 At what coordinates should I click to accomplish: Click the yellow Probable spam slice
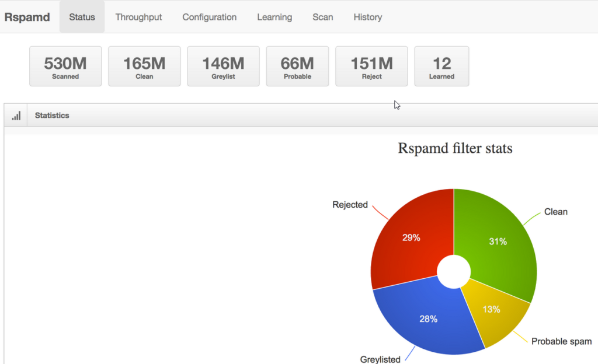[x=492, y=310]
